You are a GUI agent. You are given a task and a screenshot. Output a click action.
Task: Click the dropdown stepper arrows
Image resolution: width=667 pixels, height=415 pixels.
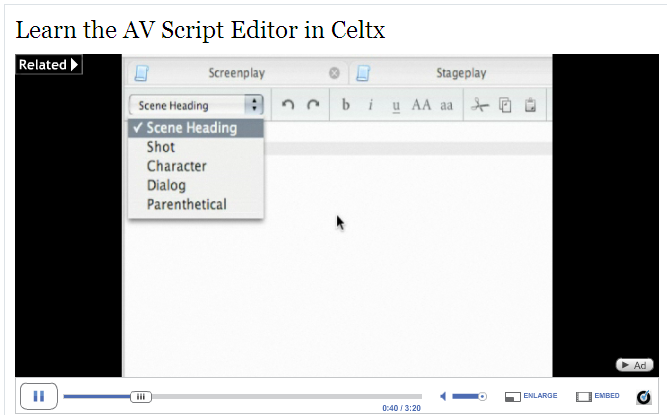pos(254,105)
